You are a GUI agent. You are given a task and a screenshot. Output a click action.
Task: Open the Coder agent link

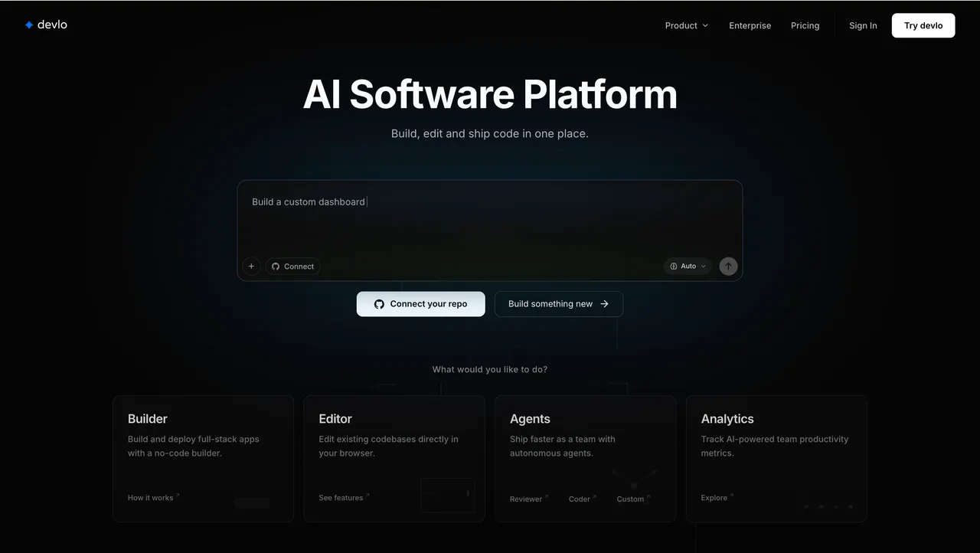tap(582, 499)
